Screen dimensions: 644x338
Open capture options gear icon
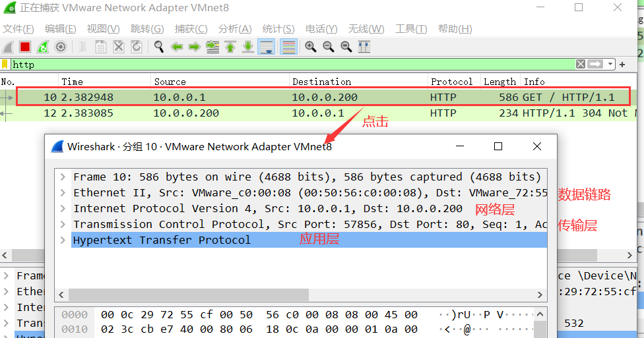(61, 47)
